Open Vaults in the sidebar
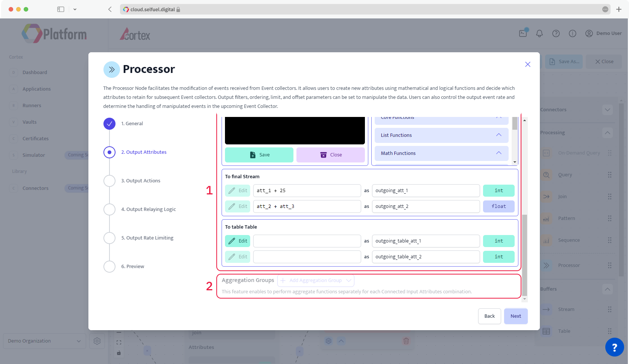The width and height of the screenshot is (629, 364). point(29,122)
